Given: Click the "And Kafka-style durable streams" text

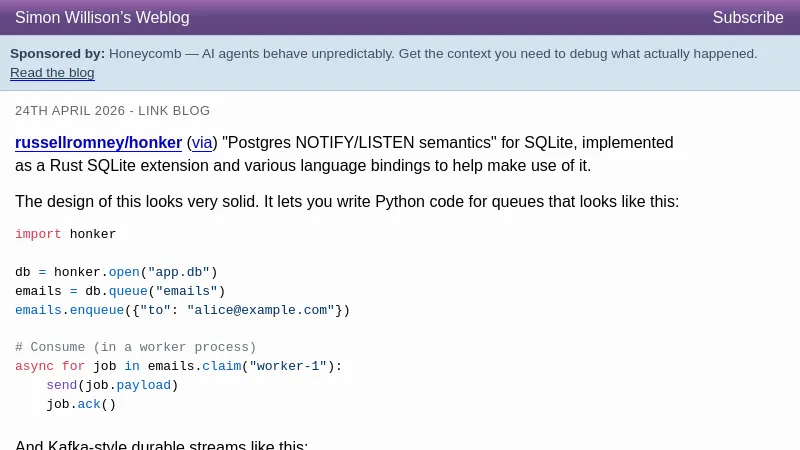Looking at the screenshot, I should point(161,445).
